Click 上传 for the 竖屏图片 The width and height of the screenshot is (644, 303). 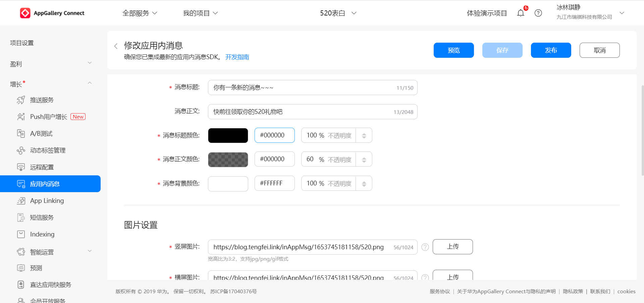pos(453,247)
